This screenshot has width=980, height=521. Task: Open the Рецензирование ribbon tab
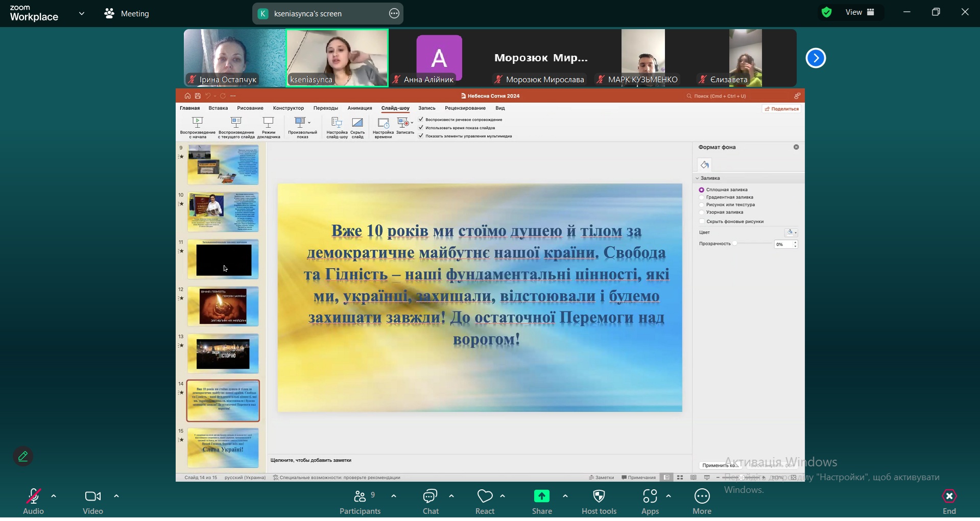[465, 109]
